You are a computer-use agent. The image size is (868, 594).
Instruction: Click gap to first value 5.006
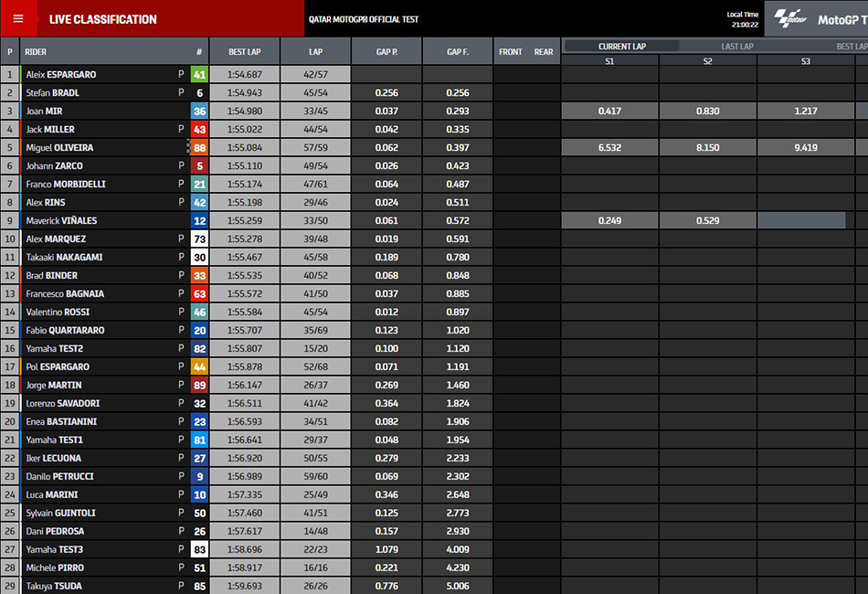click(457, 586)
